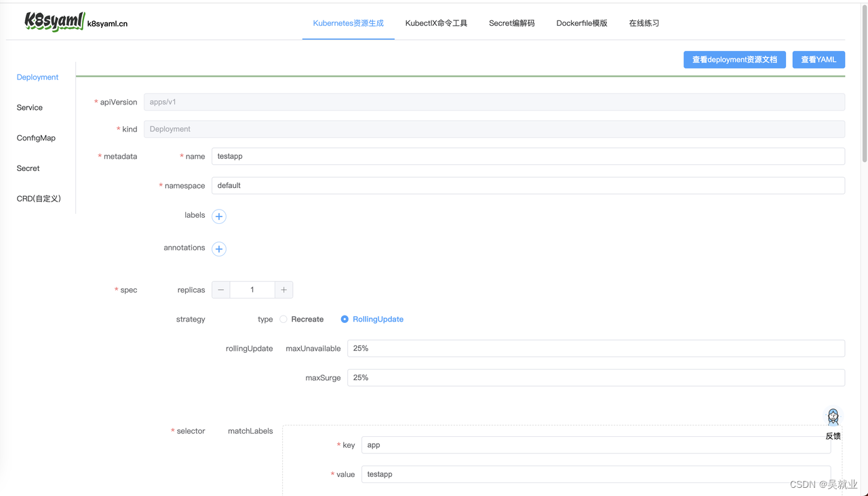
Task: Add a new annotations entry with plus icon
Action: (x=219, y=249)
